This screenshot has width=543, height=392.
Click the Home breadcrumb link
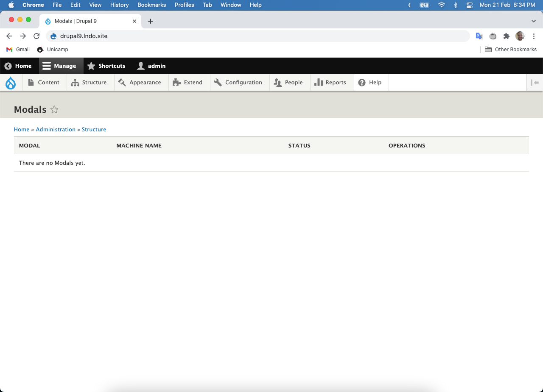click(x=21, y=129)
